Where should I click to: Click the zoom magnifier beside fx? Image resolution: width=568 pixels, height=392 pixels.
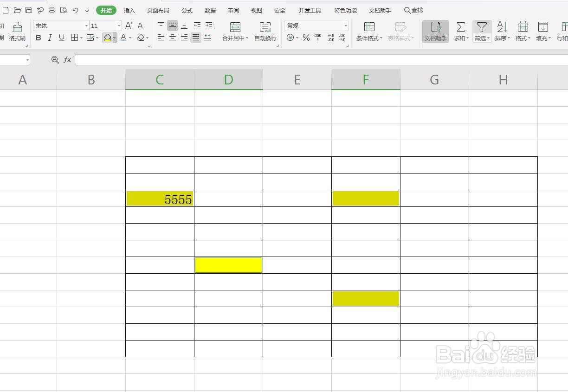[x=55, y=59]
